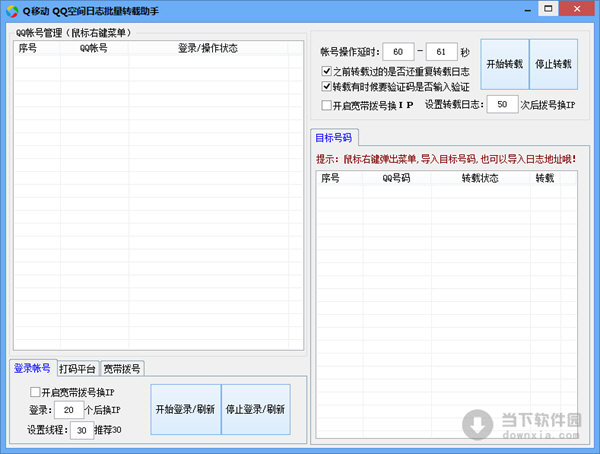Click the 停止登录/刷新 button

[x=256, y=409]
